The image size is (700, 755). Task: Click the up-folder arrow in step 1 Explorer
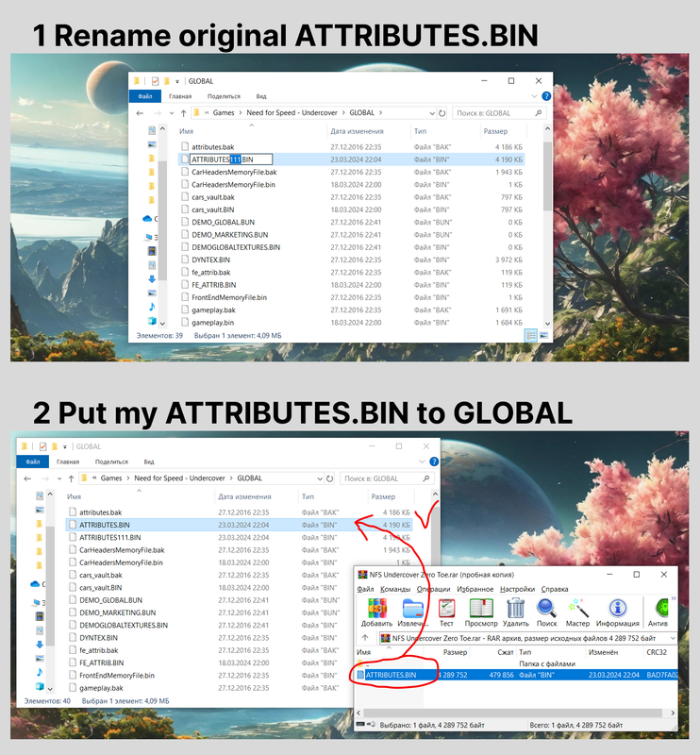click(183, 113)
